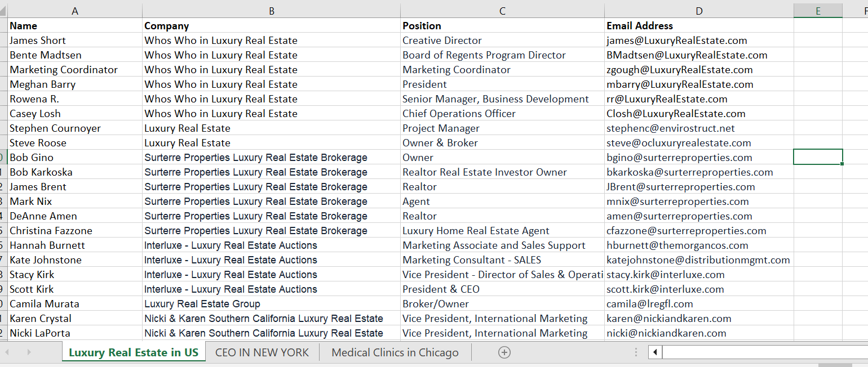Select column C header

(x=502, y=11)
